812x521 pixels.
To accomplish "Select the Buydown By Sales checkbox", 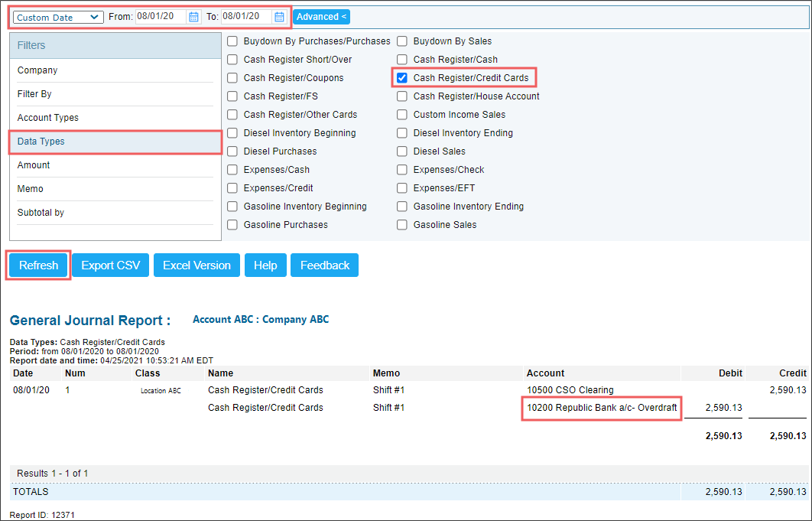I will tap(401, 41).
